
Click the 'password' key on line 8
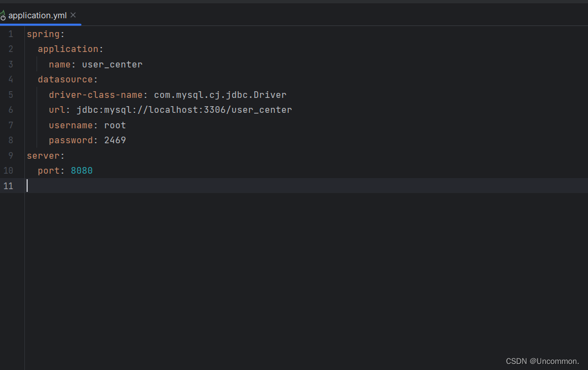(x=71, y=140)
